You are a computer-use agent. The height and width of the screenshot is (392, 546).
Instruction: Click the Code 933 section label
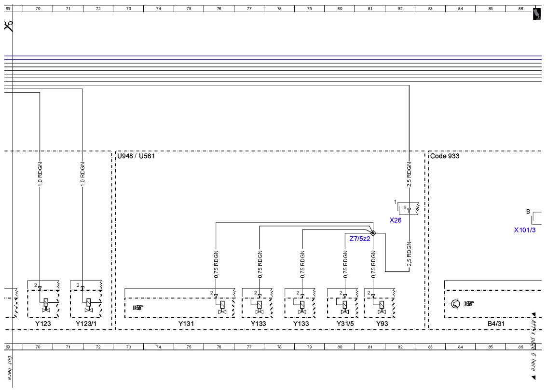(x=445, y=156)
